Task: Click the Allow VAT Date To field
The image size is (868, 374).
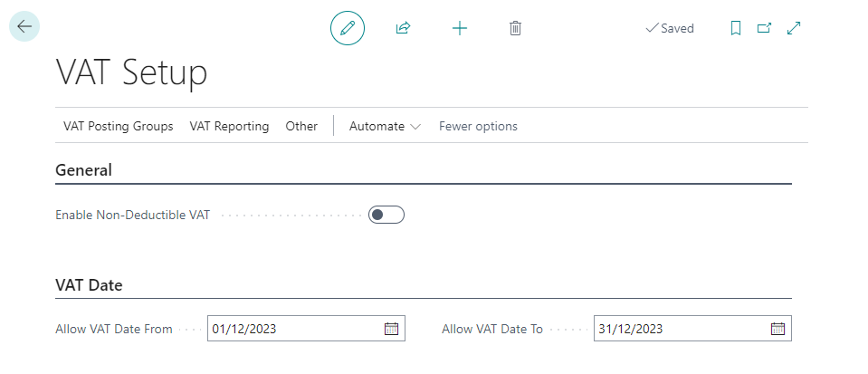Action: point(692,329)
